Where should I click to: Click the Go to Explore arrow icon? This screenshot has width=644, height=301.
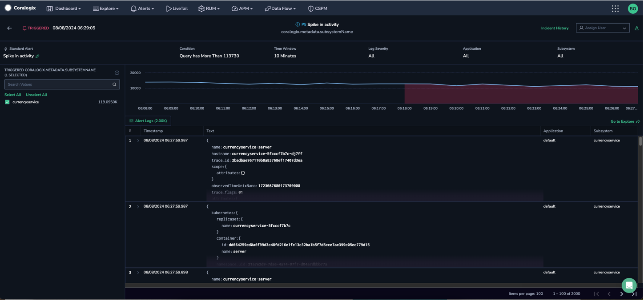[638, 121]
